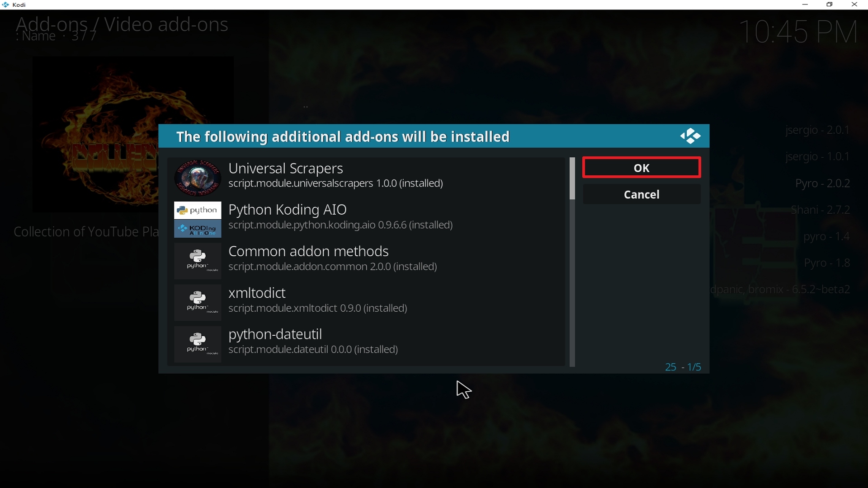Click the python-dateutil module icon

[198, 344]
